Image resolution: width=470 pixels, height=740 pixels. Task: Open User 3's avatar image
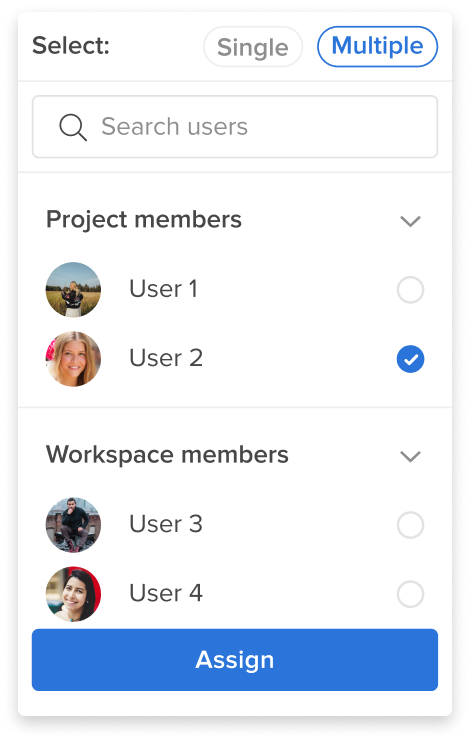pyautogui.click(x=73, y=524)
